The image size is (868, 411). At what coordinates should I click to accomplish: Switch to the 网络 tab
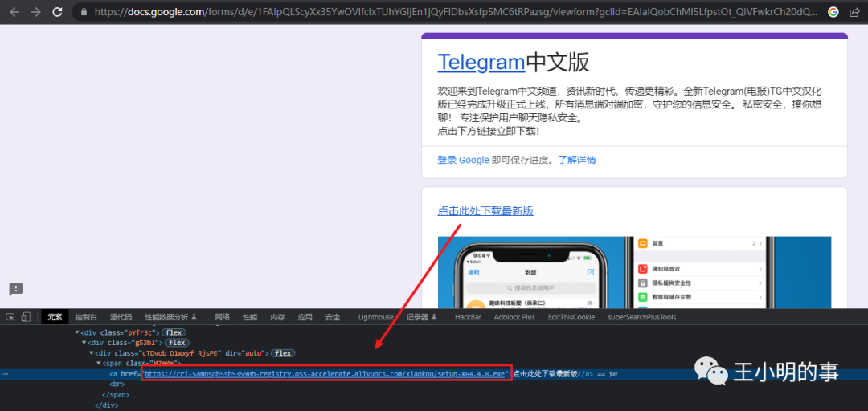[x=222, y=317]
